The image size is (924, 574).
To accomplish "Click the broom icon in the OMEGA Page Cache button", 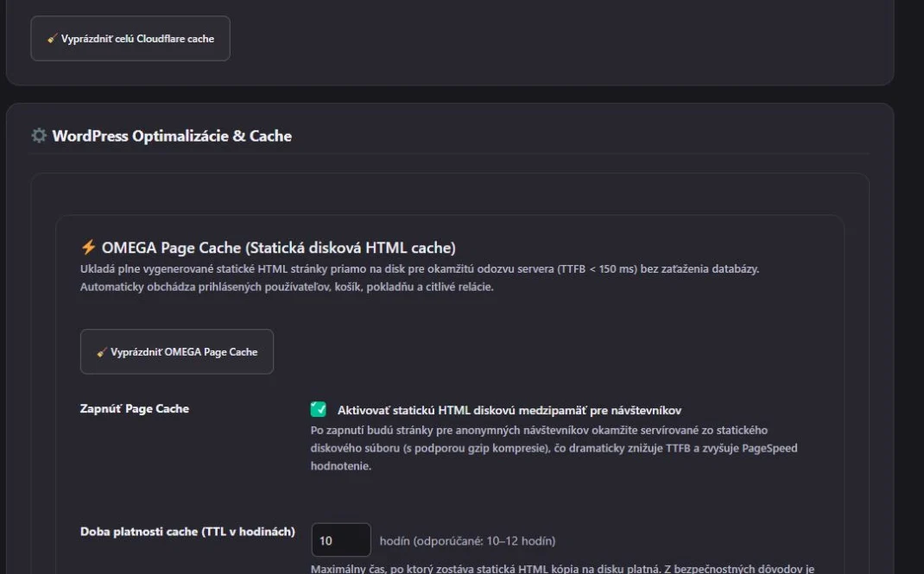I will [x=102, y=352].
